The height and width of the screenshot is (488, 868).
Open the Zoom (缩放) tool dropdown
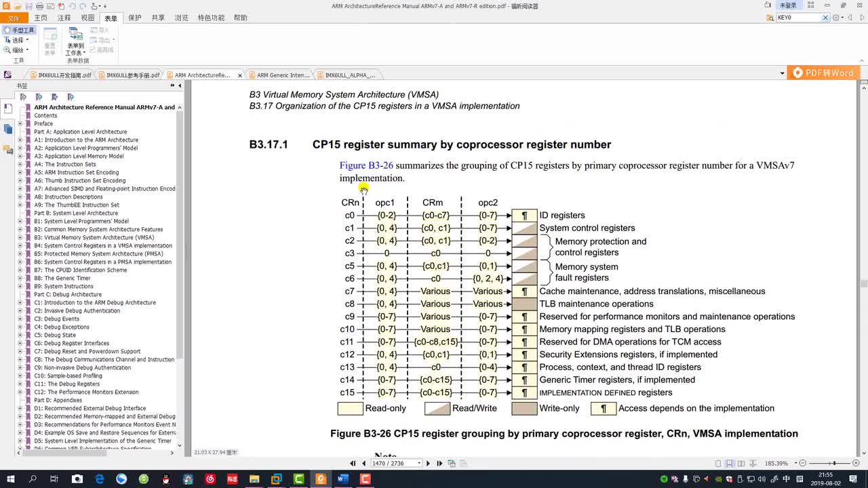point(27,50)
